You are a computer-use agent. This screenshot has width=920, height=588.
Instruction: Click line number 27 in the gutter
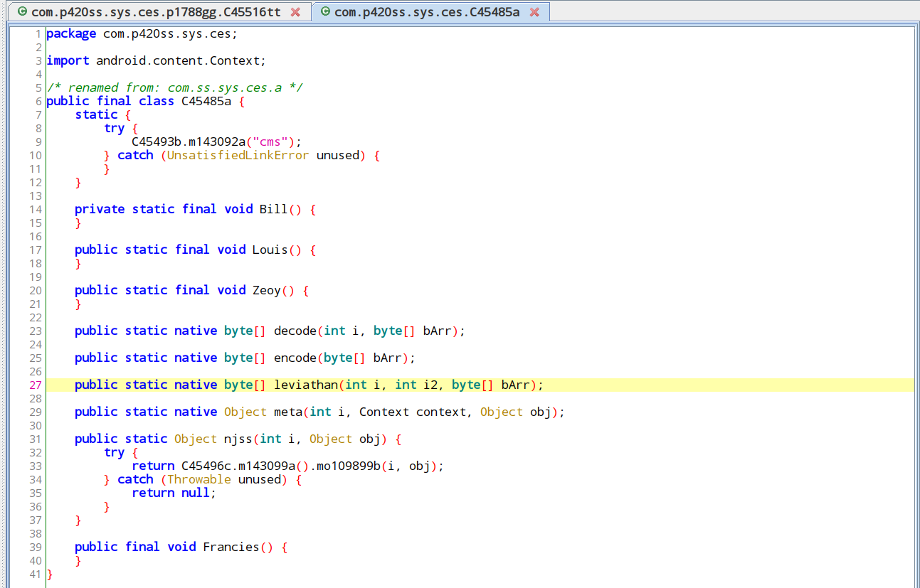point(36,385)
